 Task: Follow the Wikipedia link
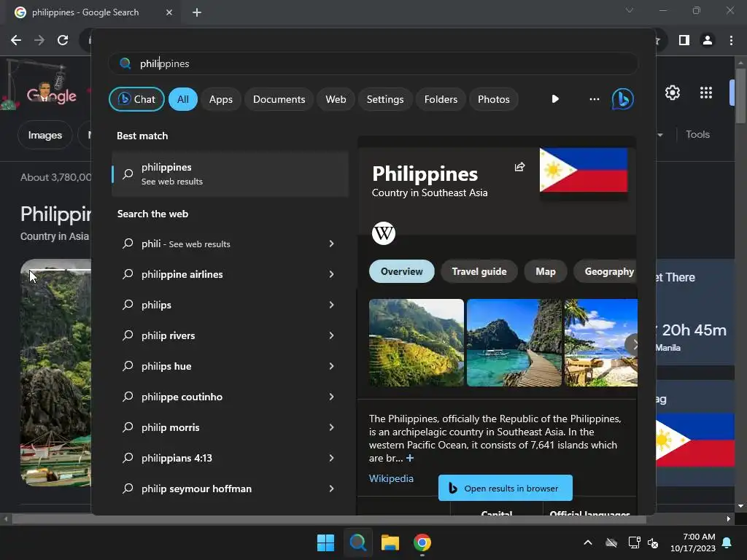tap(391, 478)
